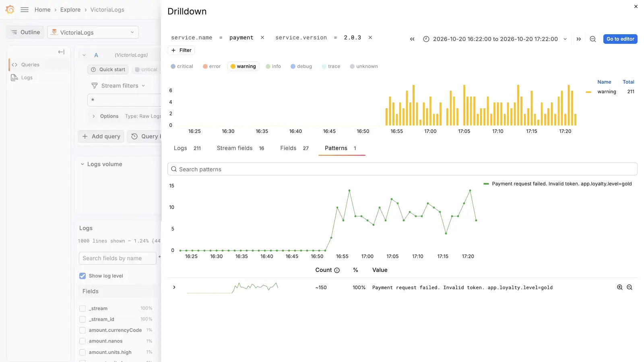The width and height of the screenshot is (644, 362).
Task: Uncheck Show log level checkbox
Action: 83,276
